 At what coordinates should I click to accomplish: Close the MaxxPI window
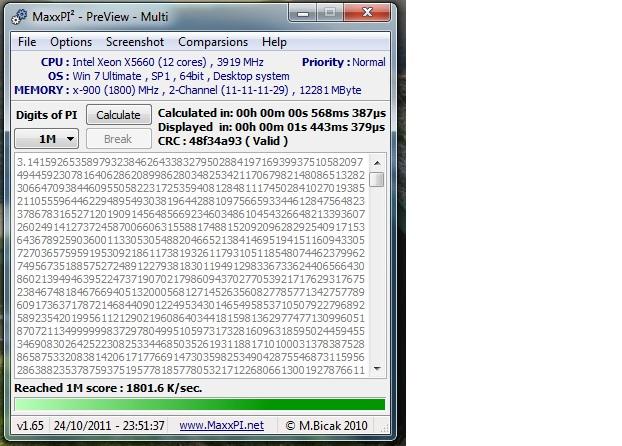[367, 13]
